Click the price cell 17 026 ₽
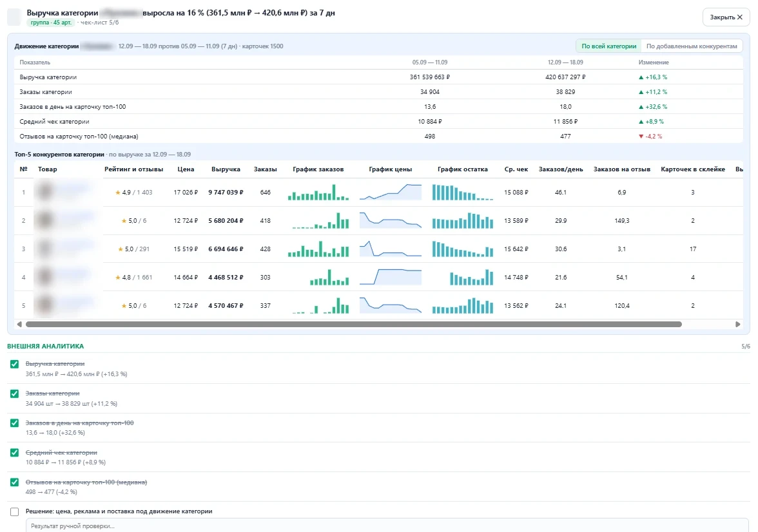The height and width of the screenshot is (532, 758). [x=186, y=193]
